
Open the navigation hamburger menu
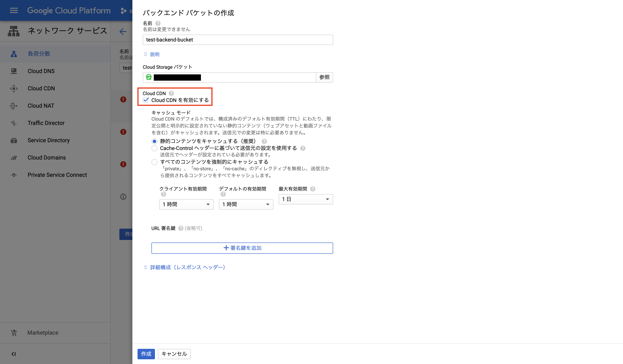(14, 10)
